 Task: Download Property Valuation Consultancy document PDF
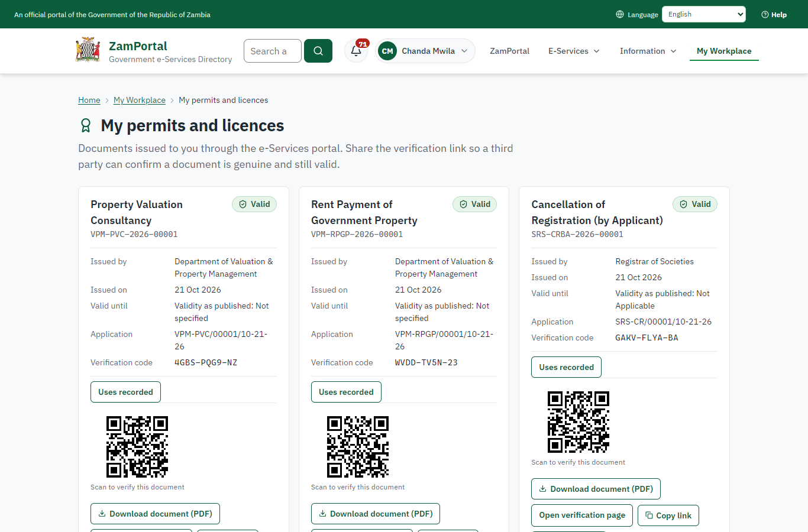click(x=155, y=514)
